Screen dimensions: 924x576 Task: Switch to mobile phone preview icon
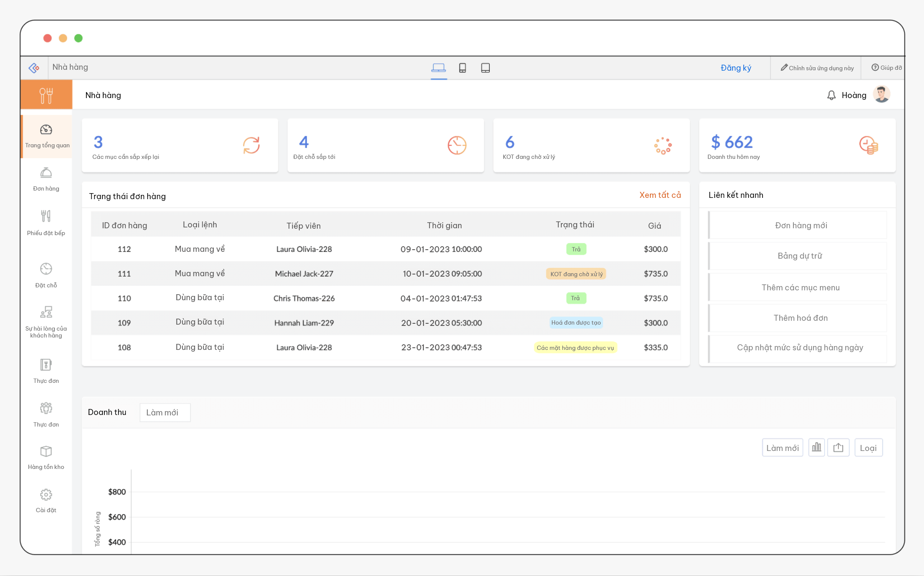(462, 68)
